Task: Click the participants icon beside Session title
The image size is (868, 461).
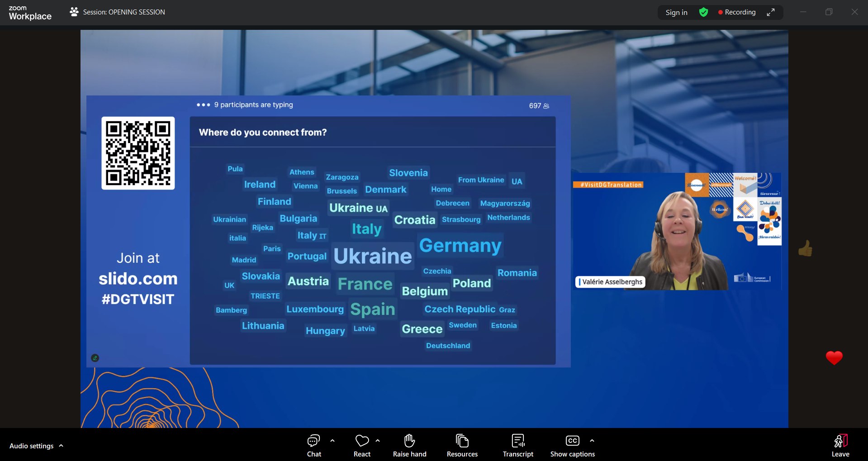Action: 74,12
